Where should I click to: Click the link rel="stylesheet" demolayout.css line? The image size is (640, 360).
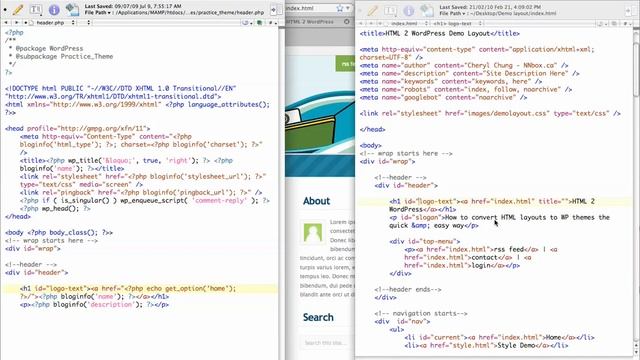click(490, 113)
